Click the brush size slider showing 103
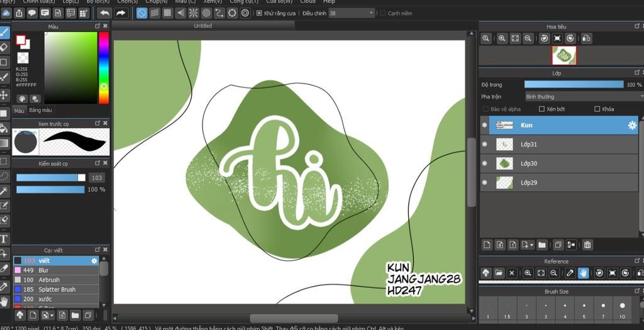This screenshot has height=330, width=644. click(x=51, y=178)
